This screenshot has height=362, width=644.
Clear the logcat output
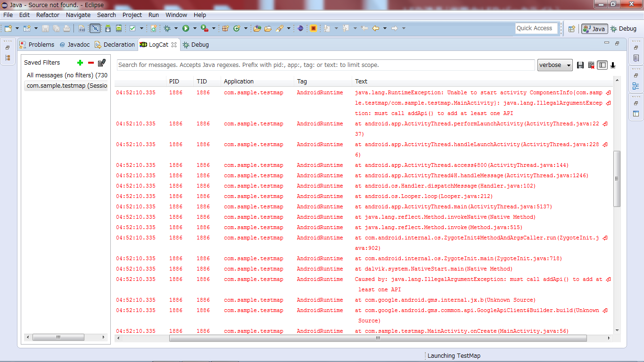click(591, 65)
